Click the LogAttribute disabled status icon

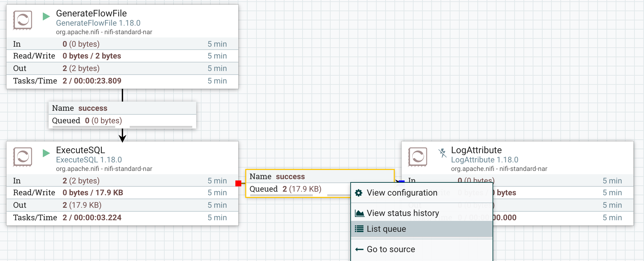442,153
